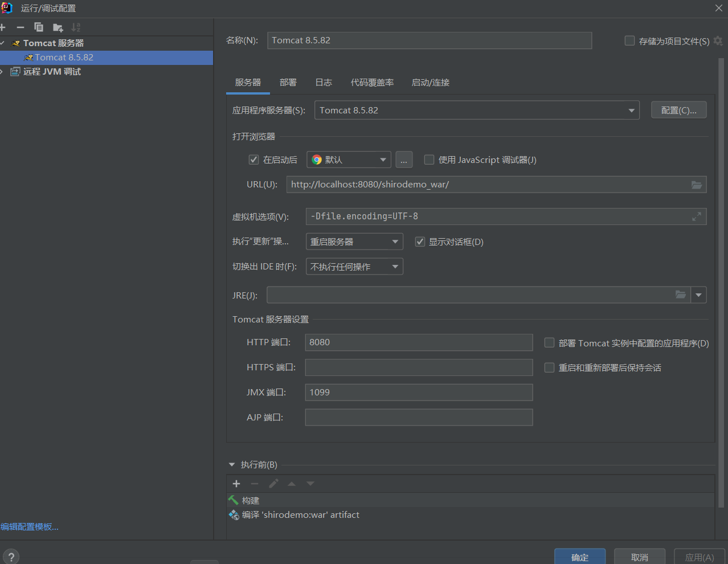The height and width of the screenshot is (564, 728).
Task: Click the copy configuration icon
Action: point(39,27)
